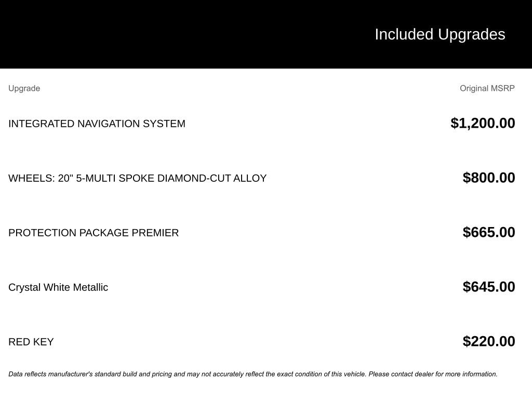Select the Original MSRP column header

[x=487, y=88]
